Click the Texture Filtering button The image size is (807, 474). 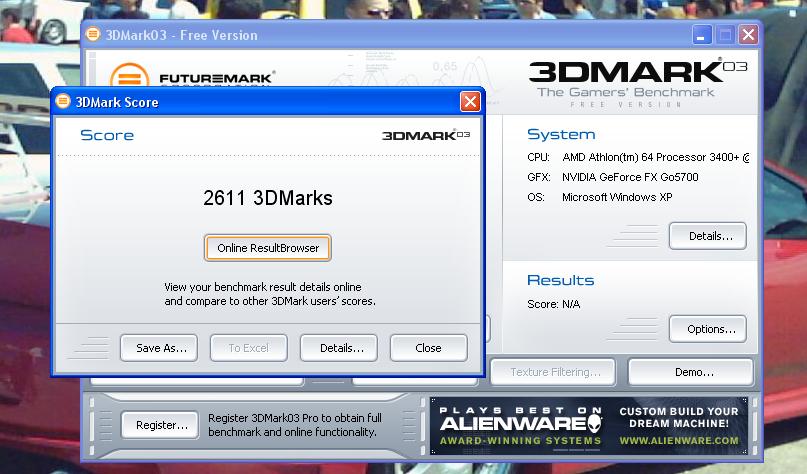[553, 372]
